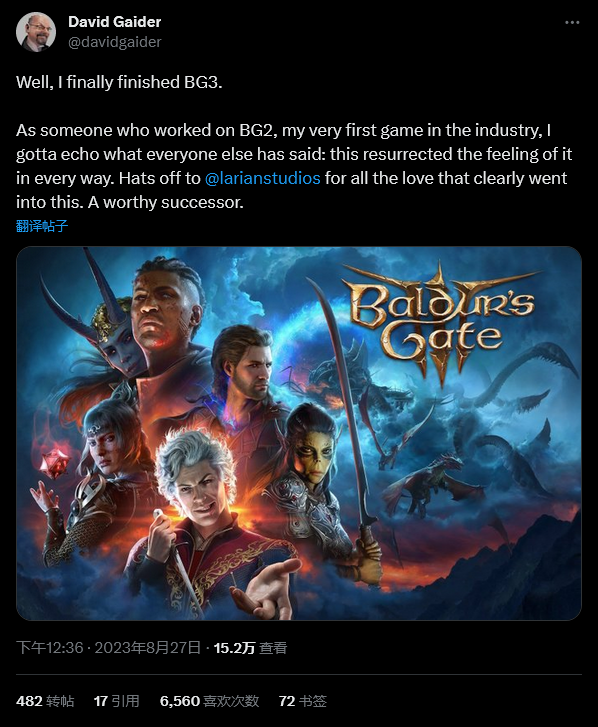Follow the @larianstudios mention link
Image resolution: width=598 pixels, height=727 pixels.
tap(262, 179)
